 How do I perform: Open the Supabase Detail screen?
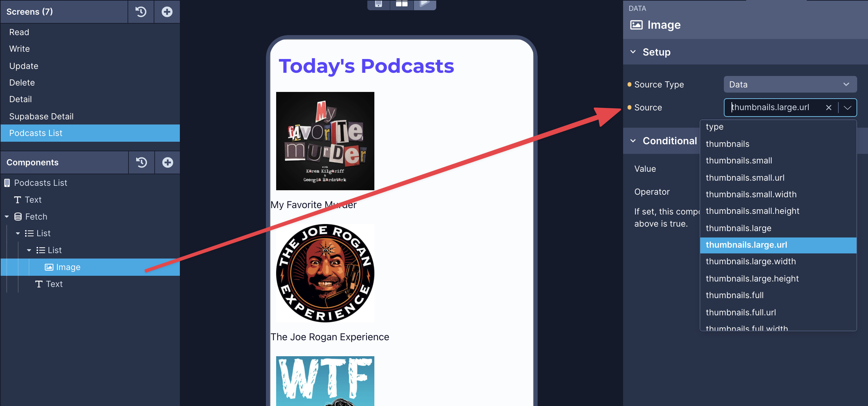[x=90, y=116]
